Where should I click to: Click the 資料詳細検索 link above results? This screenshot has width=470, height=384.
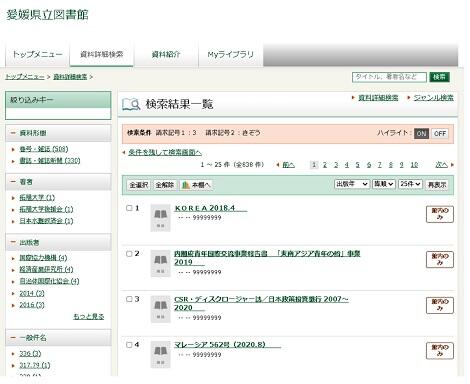(378, 98)
